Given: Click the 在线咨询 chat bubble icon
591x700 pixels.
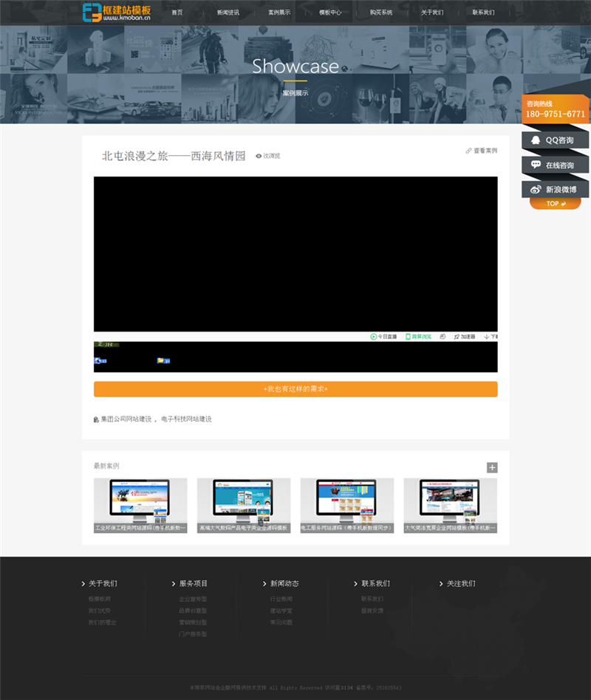Looking at the screenshot, I should pyautogui.click(x=536, y=165).
